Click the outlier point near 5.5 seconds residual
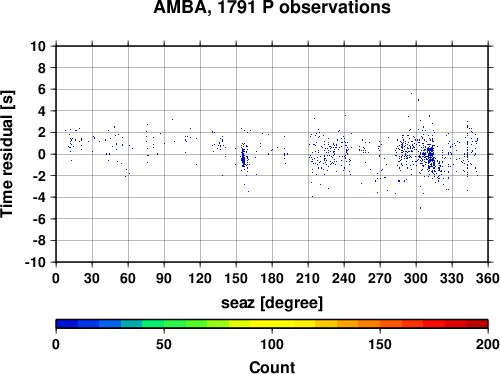The image size is (500, 374). point(411,94)
